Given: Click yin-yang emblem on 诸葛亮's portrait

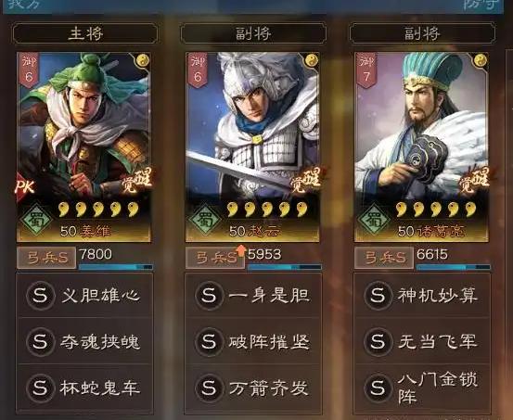Looking at the screenshot, I should [481, 60].
